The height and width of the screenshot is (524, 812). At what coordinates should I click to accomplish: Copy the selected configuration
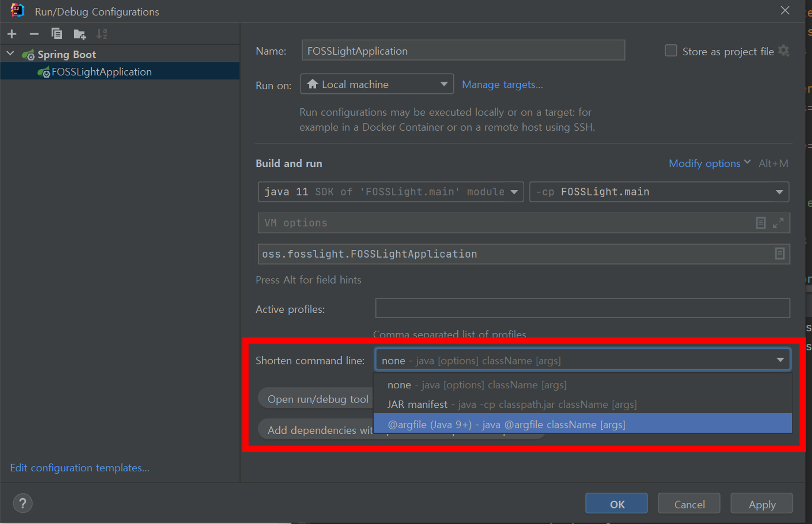pos(57,34)
